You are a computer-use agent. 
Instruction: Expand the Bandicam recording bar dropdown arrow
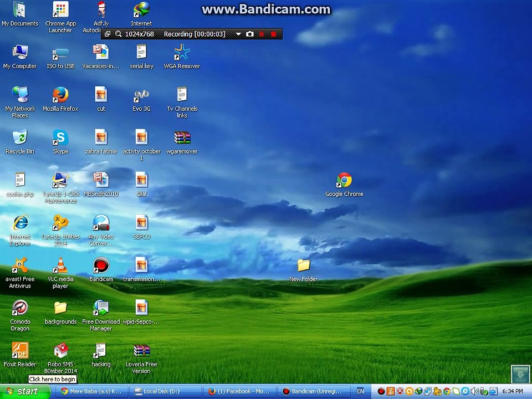pyautogui.click(x=238, y=34)
